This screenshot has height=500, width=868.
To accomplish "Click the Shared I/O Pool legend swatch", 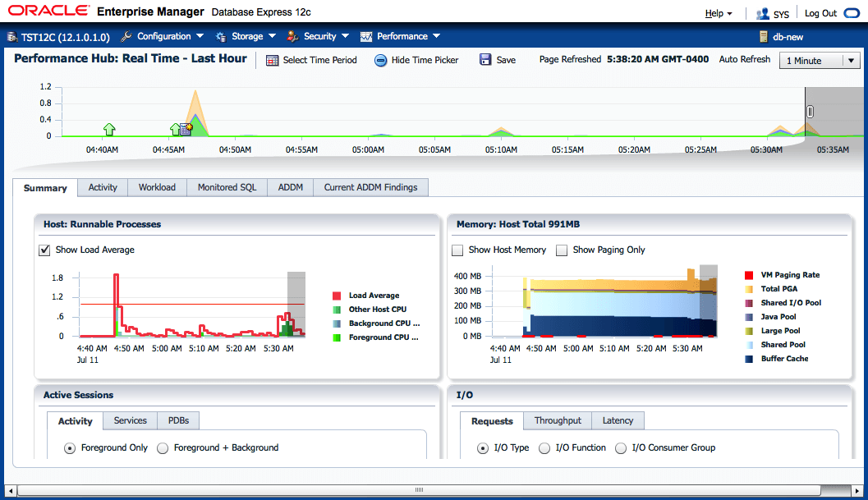I will [749, 303].
